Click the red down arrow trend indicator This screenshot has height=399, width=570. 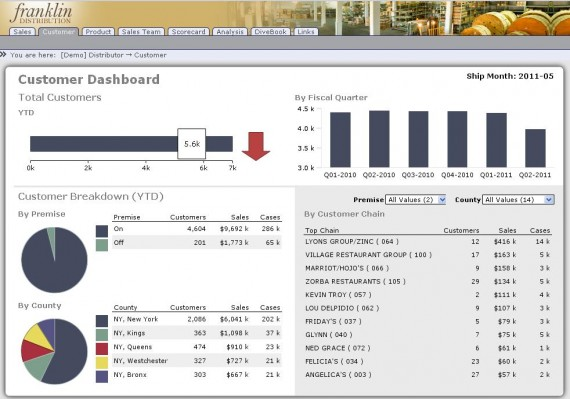tap(256, 146)
